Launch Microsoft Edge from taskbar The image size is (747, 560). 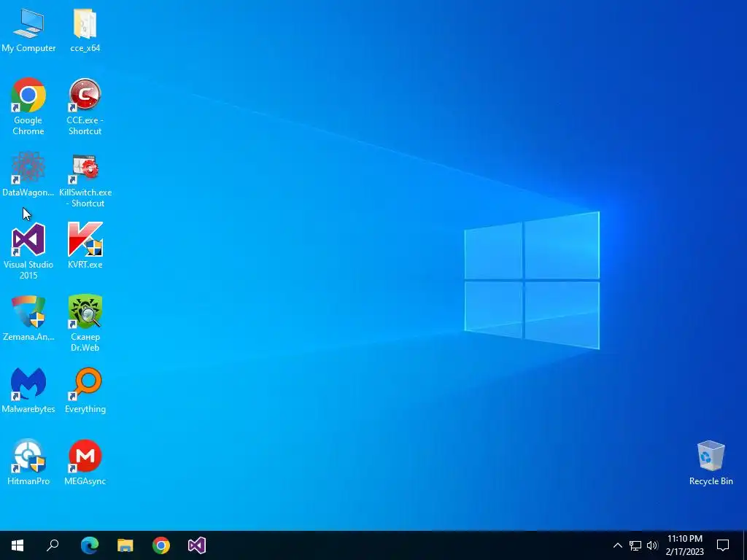[x=90, y=545]
